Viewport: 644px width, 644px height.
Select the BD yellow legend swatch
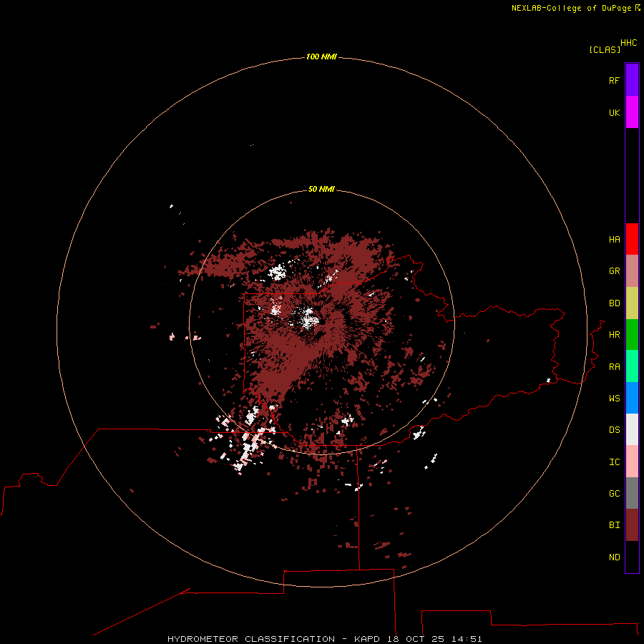[x=632, y=303]
